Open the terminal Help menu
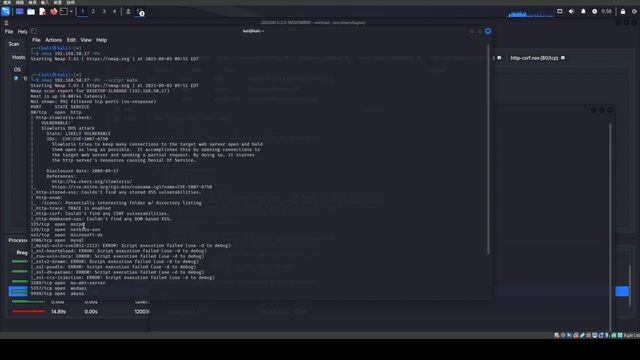 coord(101,40)
